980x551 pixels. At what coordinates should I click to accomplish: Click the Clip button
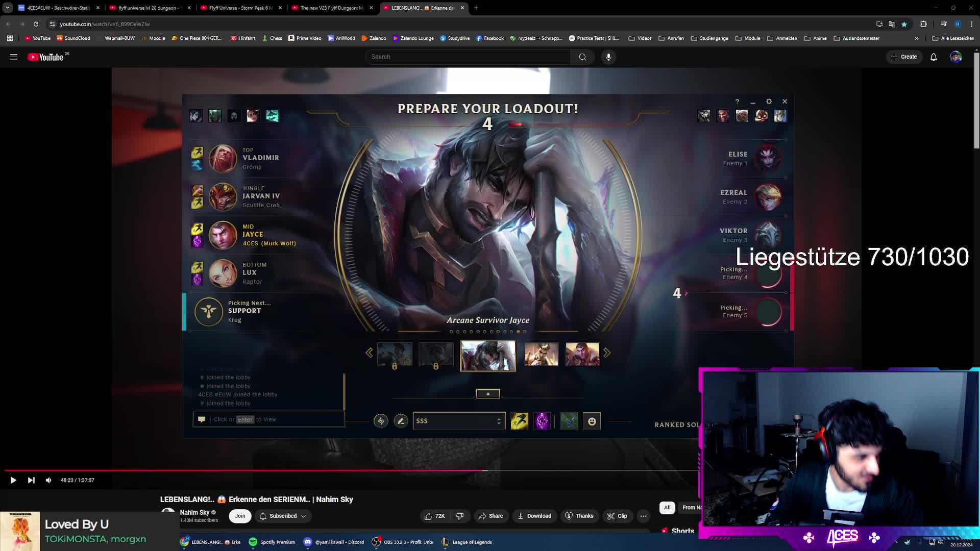pos(617,516)
